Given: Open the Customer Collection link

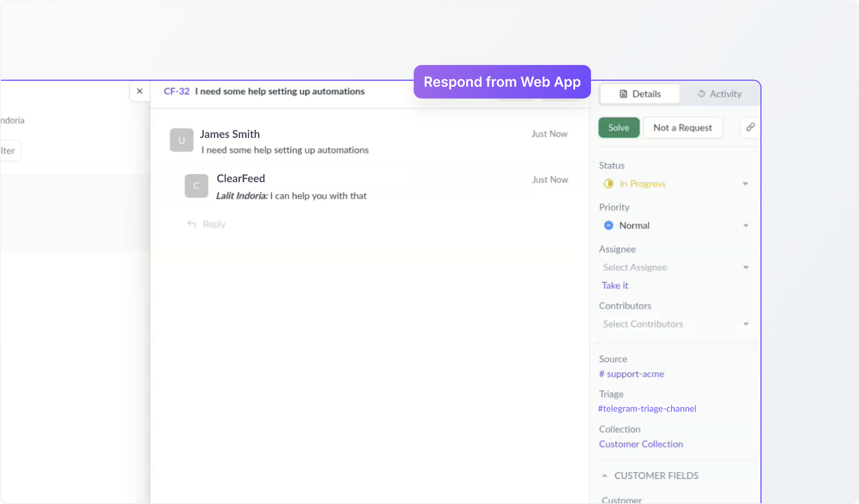Looking at the screenshot, I should coord(641,444).
